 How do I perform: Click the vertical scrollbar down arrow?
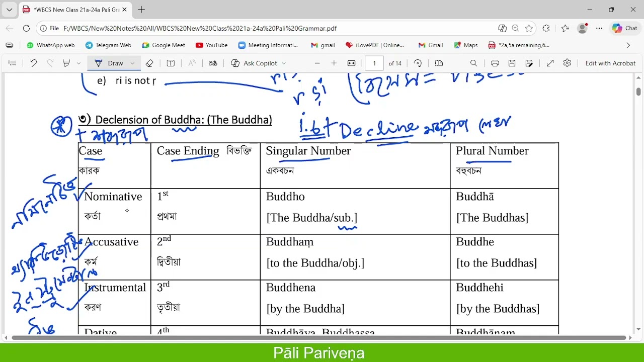638,329
